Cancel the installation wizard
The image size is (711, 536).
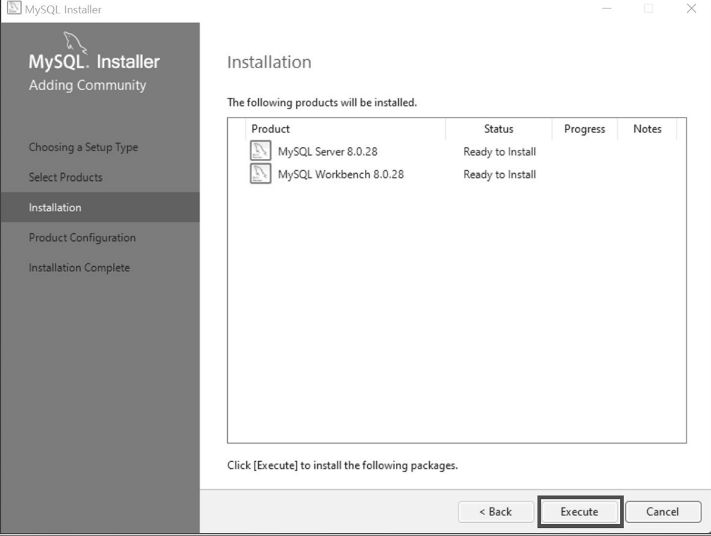[663, 512]
